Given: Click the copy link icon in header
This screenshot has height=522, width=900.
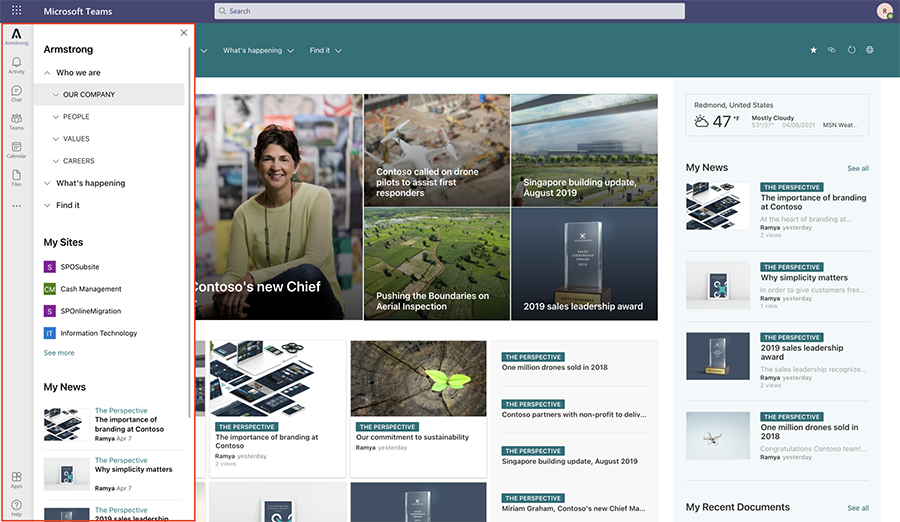Looking at the screenshot, I should 832,50.
